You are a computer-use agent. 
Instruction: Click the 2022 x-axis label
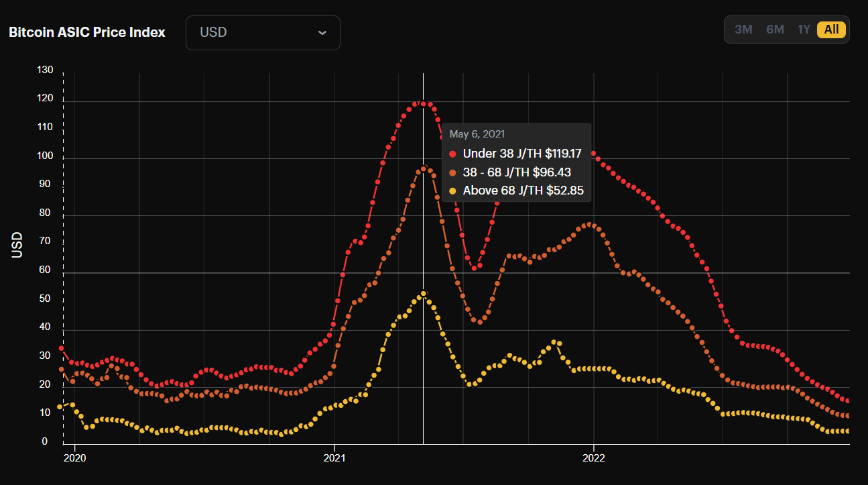point(594,458)
